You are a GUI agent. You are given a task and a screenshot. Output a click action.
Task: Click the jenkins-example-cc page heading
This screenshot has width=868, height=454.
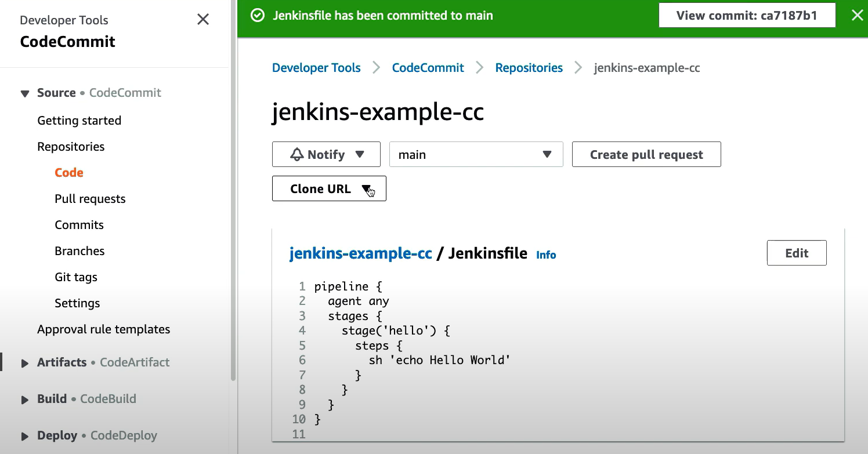coord(378,112)
